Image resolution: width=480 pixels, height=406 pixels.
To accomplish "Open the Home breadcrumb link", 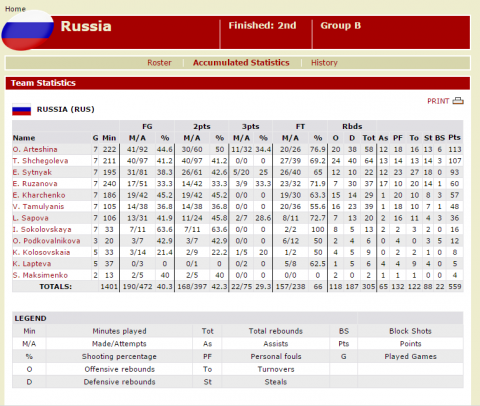I will coord(15,9).
